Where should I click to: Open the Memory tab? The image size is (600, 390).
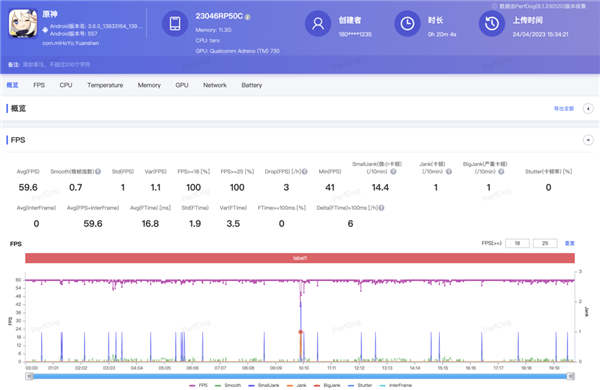pyautogui.click(x=149, y=85)
